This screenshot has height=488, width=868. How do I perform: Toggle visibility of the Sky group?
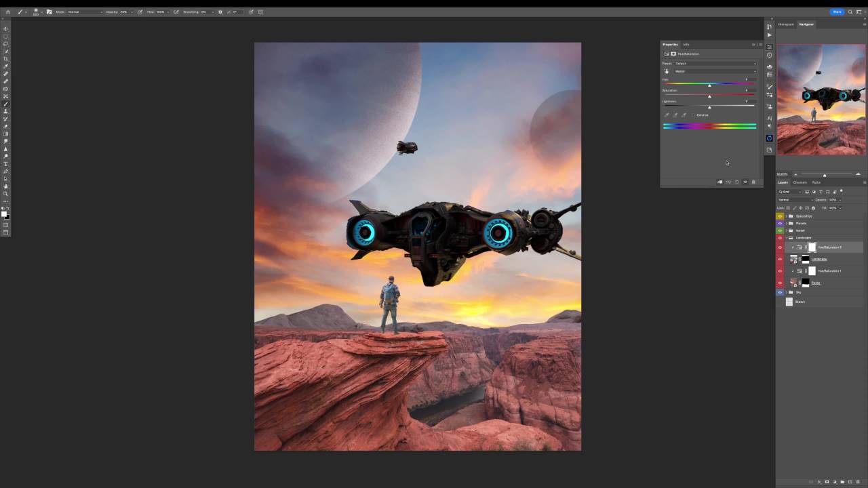780,292
